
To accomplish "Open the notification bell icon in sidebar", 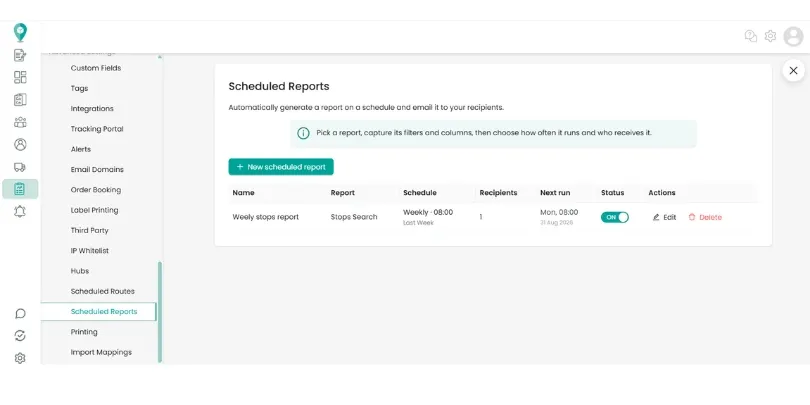I will point(20,211).
